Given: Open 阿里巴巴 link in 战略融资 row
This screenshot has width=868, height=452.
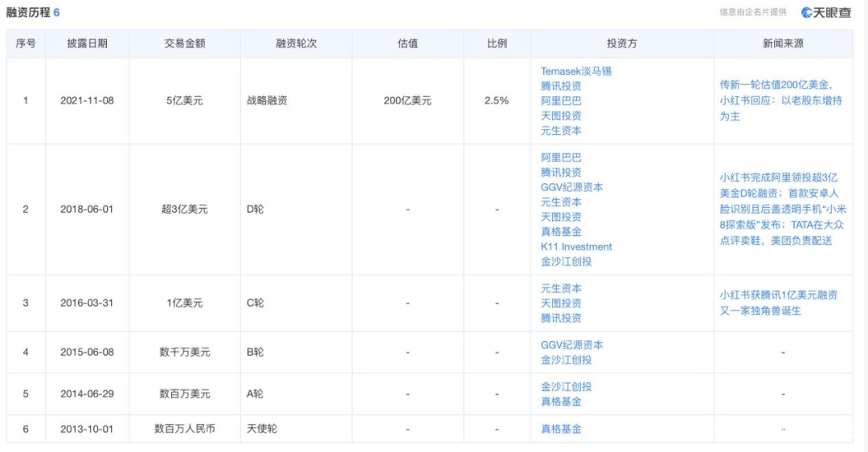Looking at the screenshot, I should [x=561, y=101].
